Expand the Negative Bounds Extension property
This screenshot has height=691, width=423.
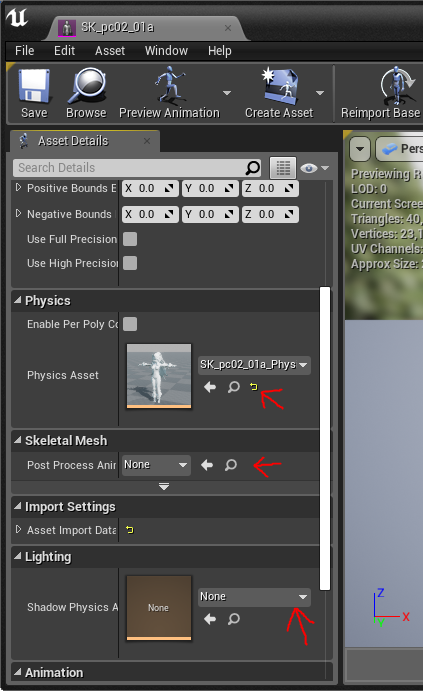pyautogui.click(x=18, y=214)
